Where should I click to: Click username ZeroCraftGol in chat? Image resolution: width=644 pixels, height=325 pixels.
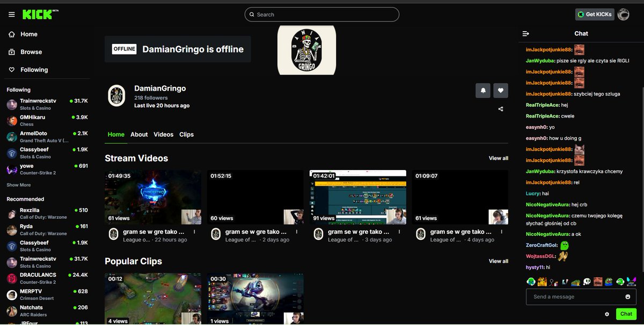tap(541, 245)
